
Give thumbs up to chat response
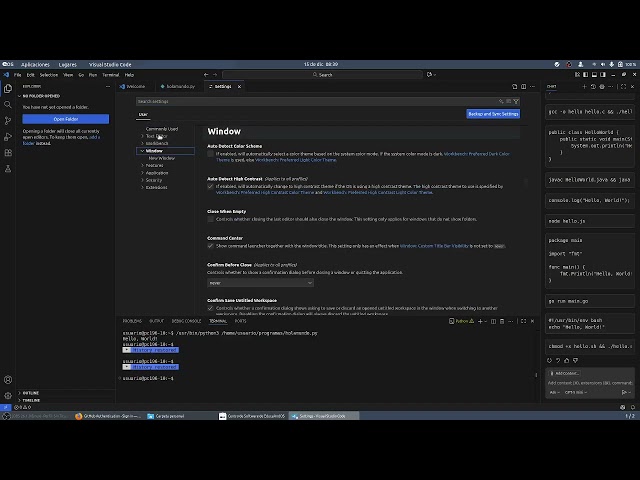pos(567,360)
